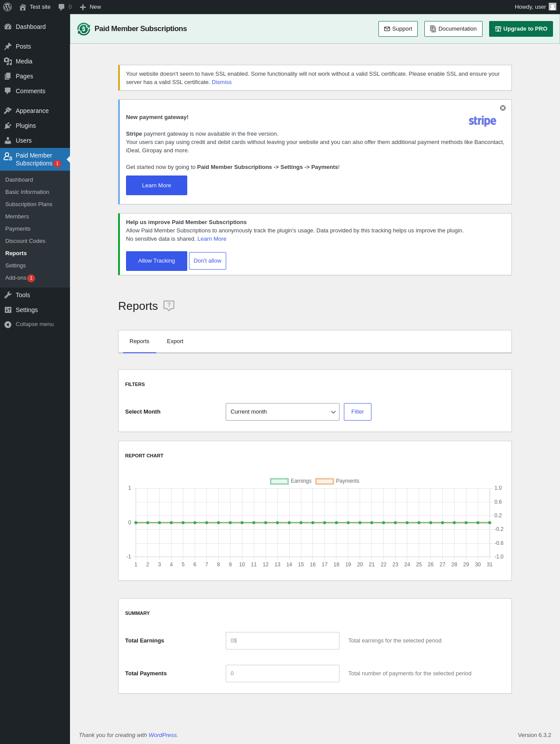Open Subscription Plans in the submenu

tap(29, 204)
